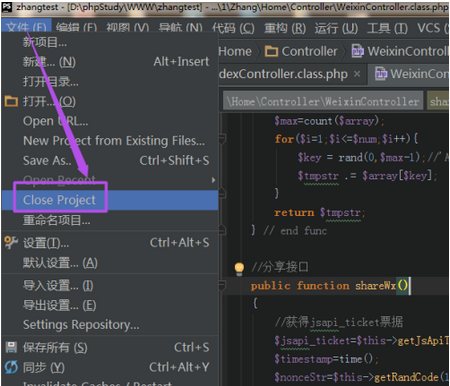The image size is (450, 386).
Task: Click the code 'return $tmpstr;'
Action: pos(319,212)
